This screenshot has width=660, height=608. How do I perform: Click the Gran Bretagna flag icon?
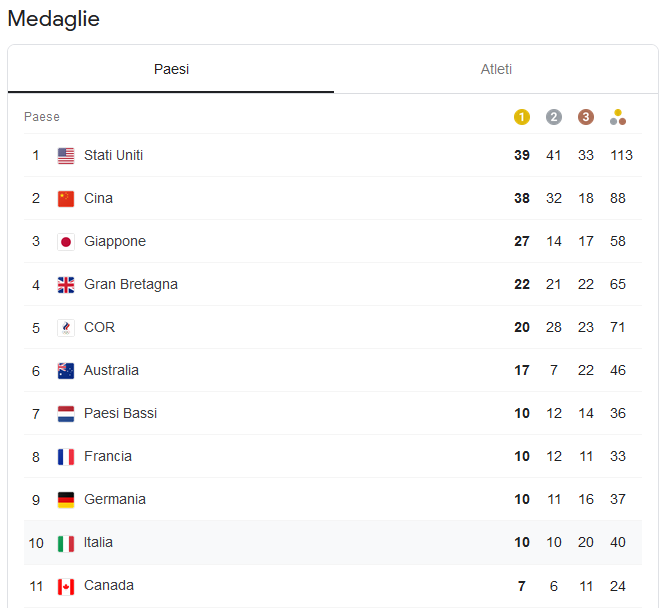tap(66, 285)
